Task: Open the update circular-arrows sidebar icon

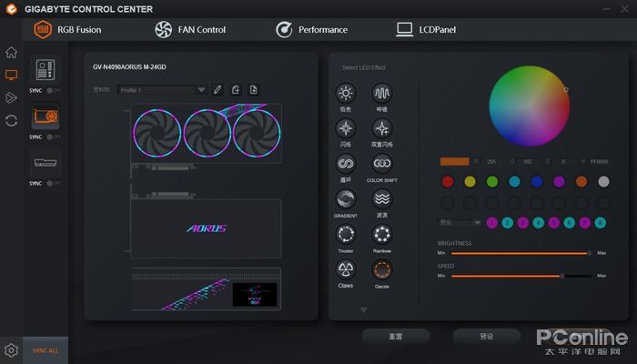Action: (x=11, y=121)
